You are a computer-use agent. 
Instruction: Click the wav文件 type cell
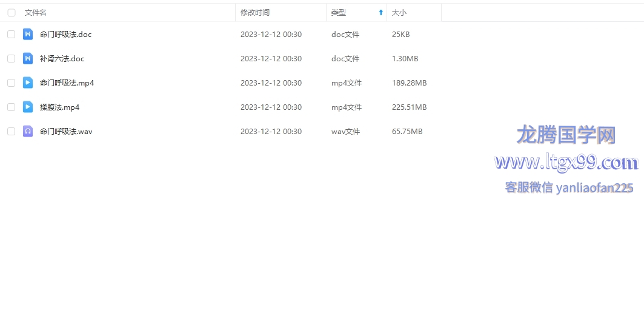coord(346,131)
